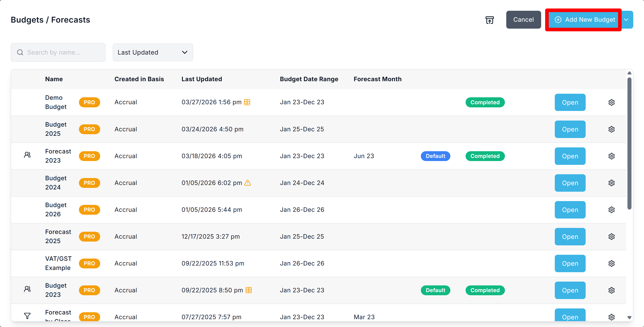Sort by the Name column header
This screenshot has width=644, height=327.
click(54, 79)
